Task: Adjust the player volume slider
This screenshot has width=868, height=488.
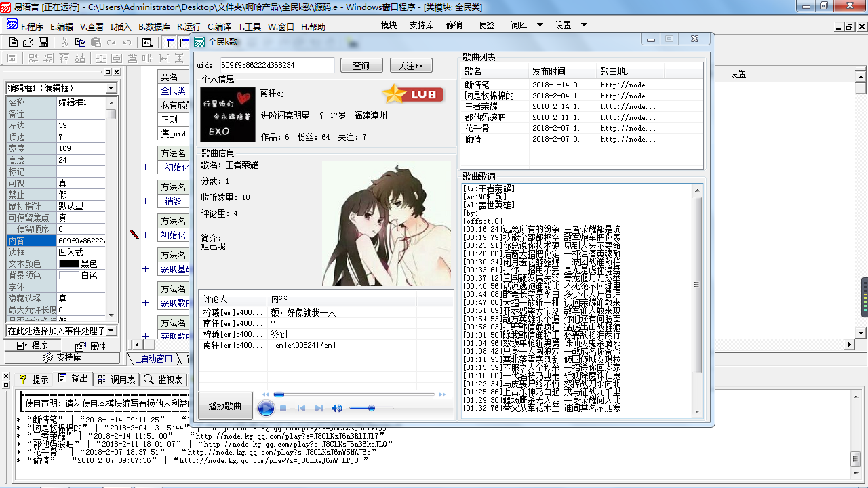Action: pyautogui.click(x=371, y=408)
